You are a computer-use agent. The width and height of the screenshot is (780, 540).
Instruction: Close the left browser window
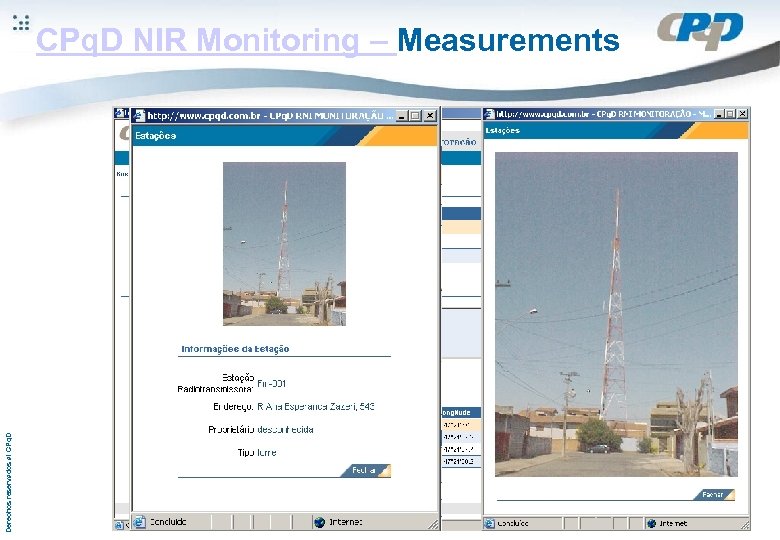[430, 116]
